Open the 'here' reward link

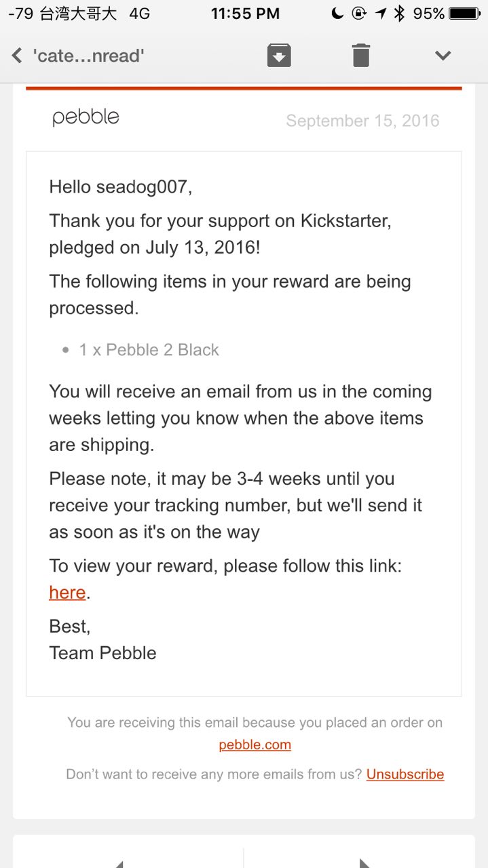pos(67,592)
